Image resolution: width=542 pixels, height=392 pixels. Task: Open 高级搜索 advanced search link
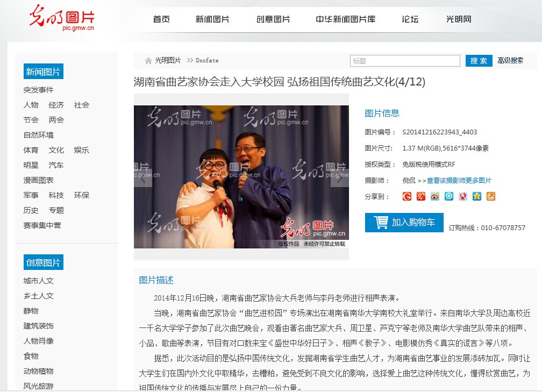(510, 61)
